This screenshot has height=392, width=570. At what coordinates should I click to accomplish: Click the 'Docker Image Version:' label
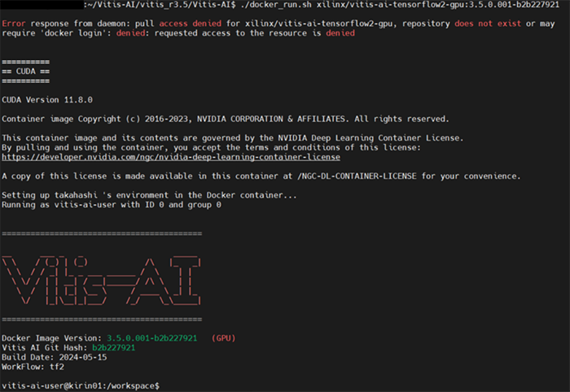[51, 338]
